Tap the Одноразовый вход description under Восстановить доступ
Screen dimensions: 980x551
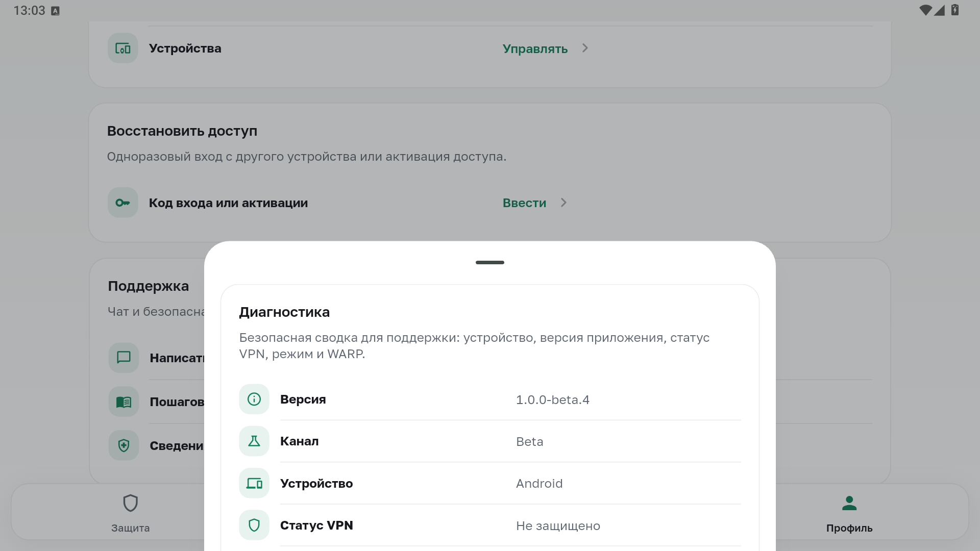coord(307,157)
